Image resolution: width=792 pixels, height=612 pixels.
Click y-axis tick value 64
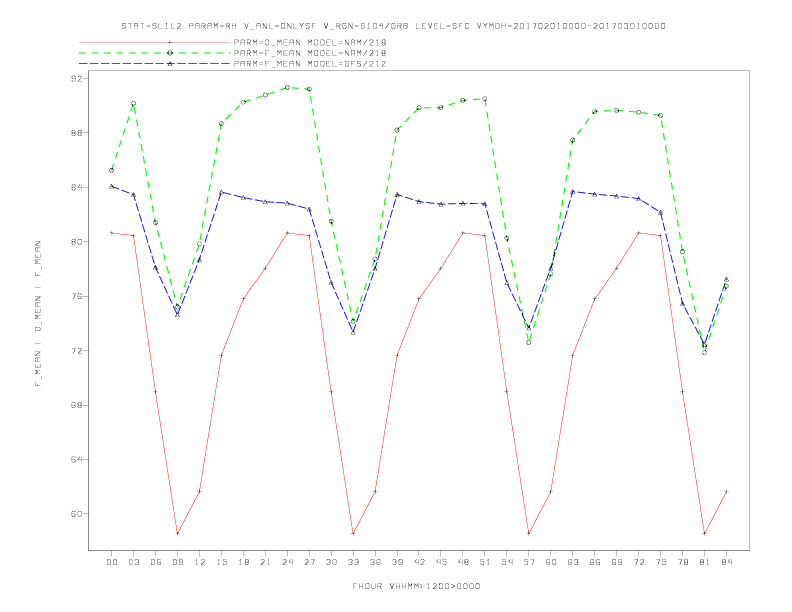[77, 460]
